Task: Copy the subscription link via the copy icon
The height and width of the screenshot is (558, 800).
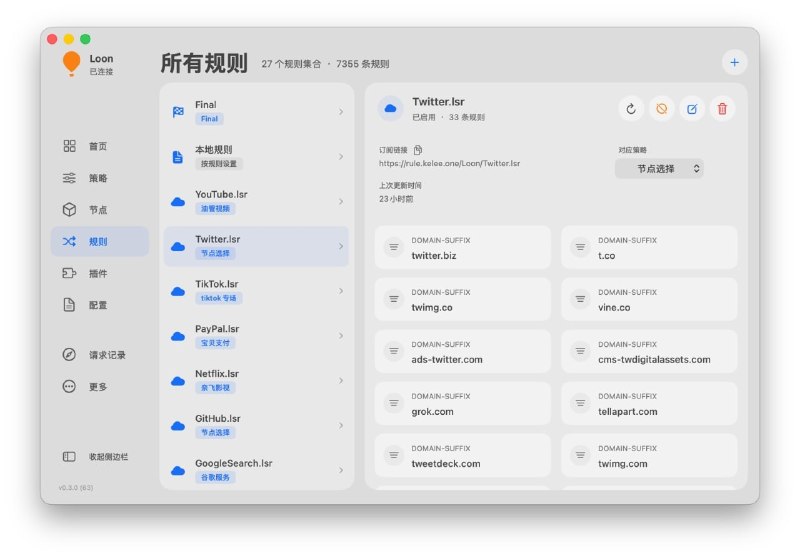Action: pos(418,150)
